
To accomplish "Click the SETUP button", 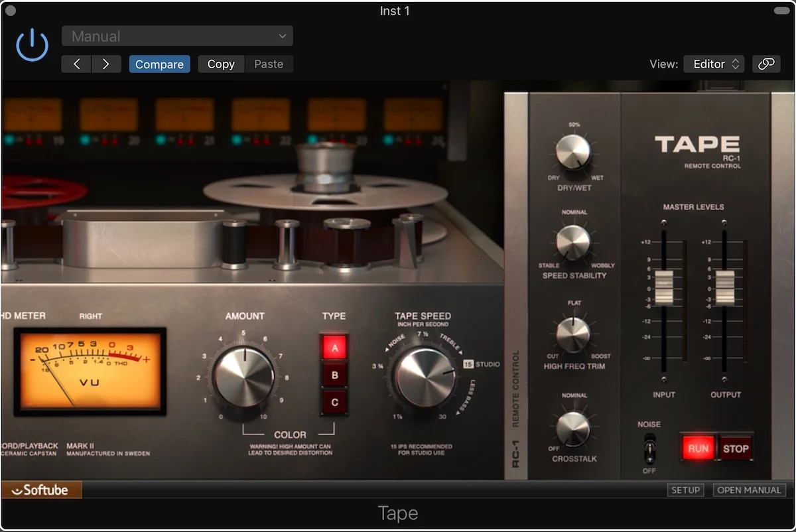I will 685,490.
